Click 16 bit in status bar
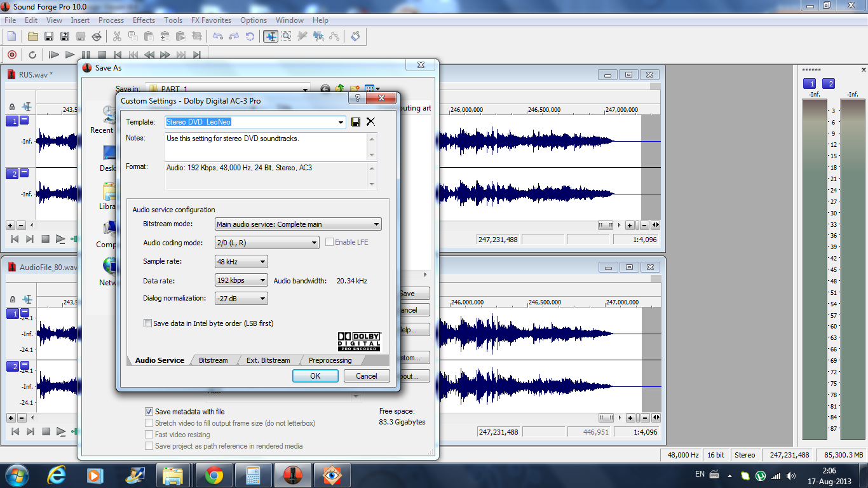 (715, 455)
